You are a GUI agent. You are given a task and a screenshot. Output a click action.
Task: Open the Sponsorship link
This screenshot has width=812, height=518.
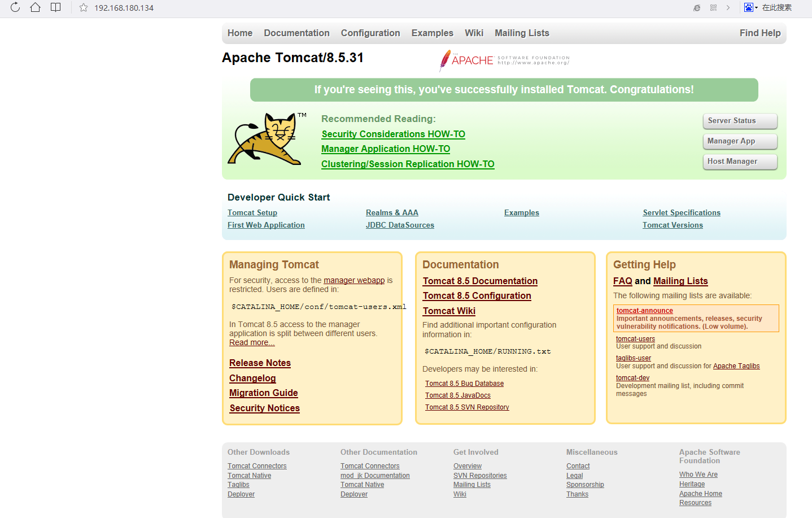click(x=585, y=485)
